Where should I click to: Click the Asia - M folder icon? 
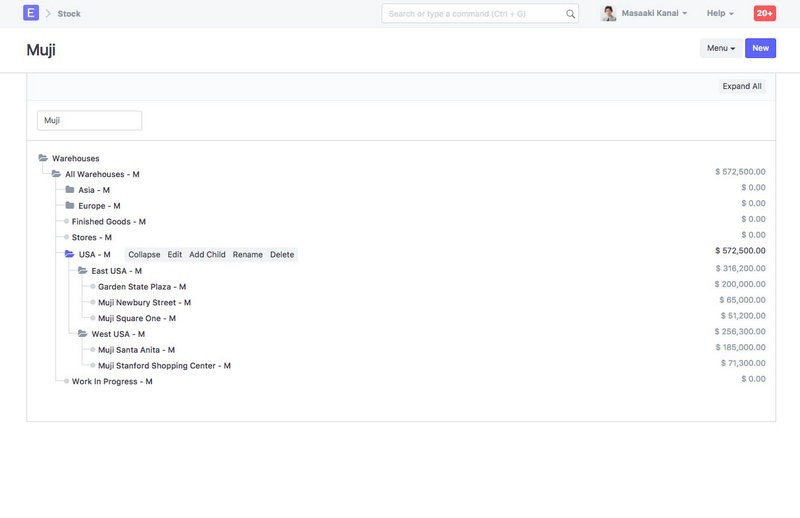click(70, 190)
